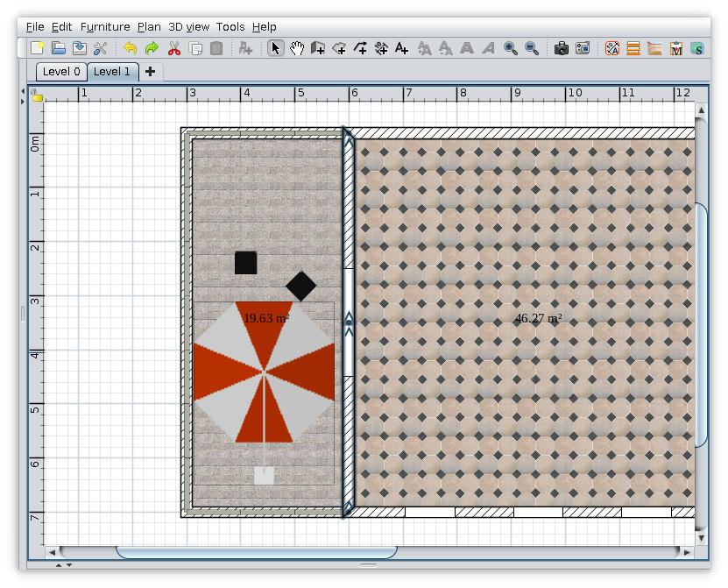
Task: Redo the last undone action
Action: click(152, 48)
